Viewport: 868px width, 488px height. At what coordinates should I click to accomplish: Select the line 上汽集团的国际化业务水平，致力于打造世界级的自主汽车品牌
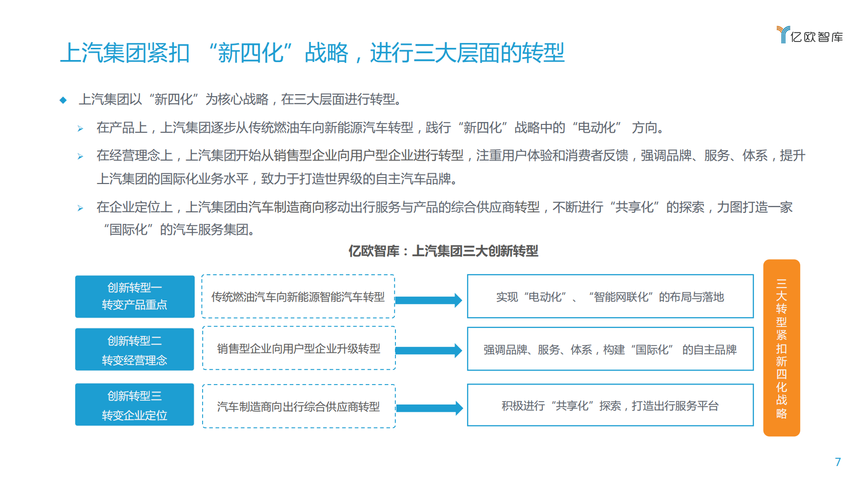click(x=278, y=179)
